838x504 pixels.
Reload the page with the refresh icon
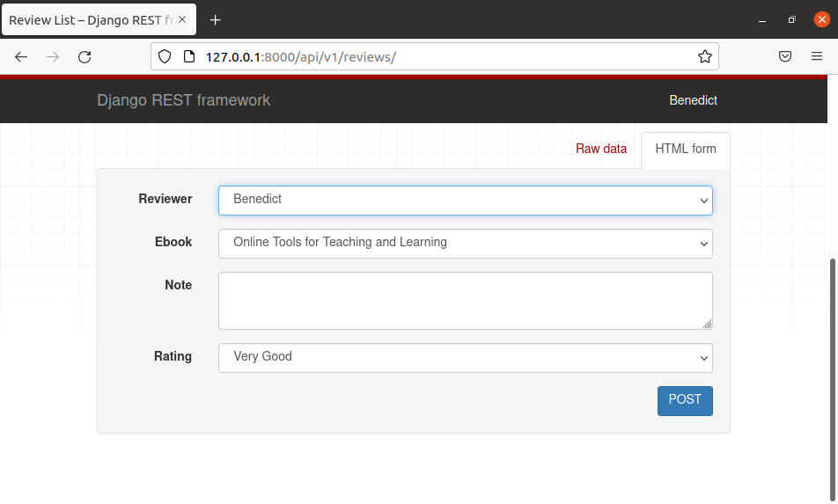(85, 56)
